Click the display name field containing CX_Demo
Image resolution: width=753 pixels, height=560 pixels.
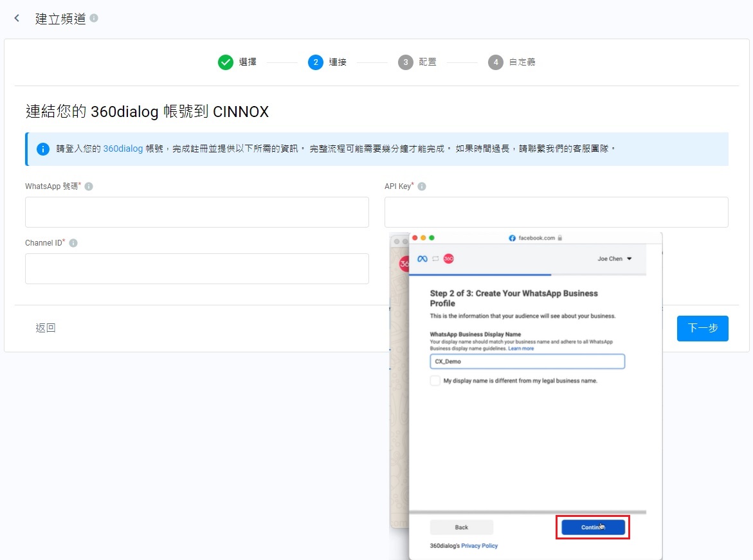coord(527,361)
